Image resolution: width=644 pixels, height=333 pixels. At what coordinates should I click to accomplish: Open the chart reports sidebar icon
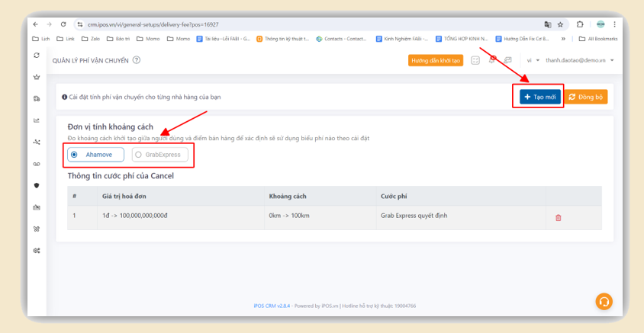[x=37, y=120]
